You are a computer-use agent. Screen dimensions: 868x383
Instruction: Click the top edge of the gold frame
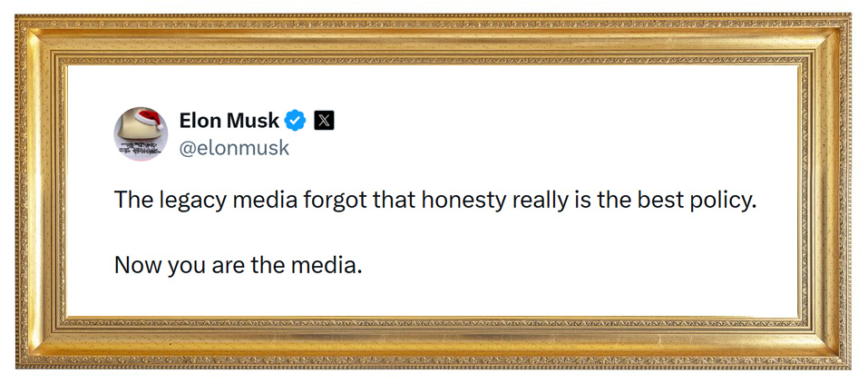(x=434, y=38)
